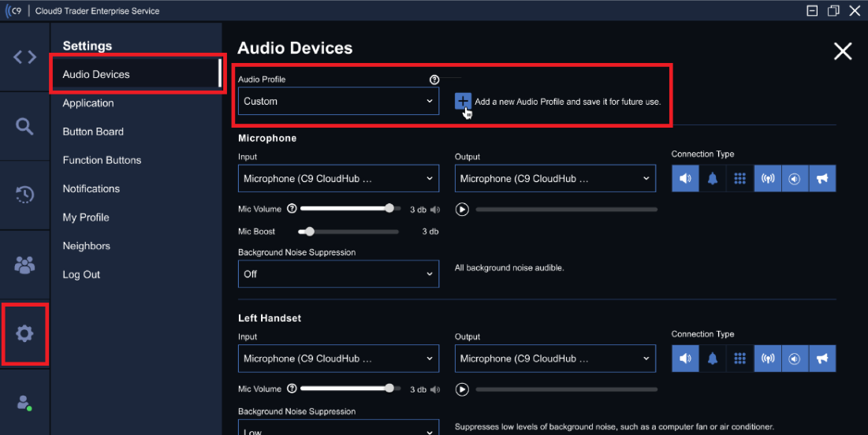Click the settings gear icon in sidebar
Viewport: 868px width, 435px height.
click(24, 333)
